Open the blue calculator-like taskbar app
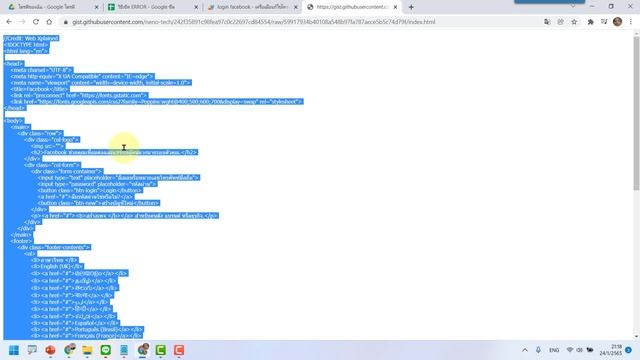640x360 pixels. 124,350
